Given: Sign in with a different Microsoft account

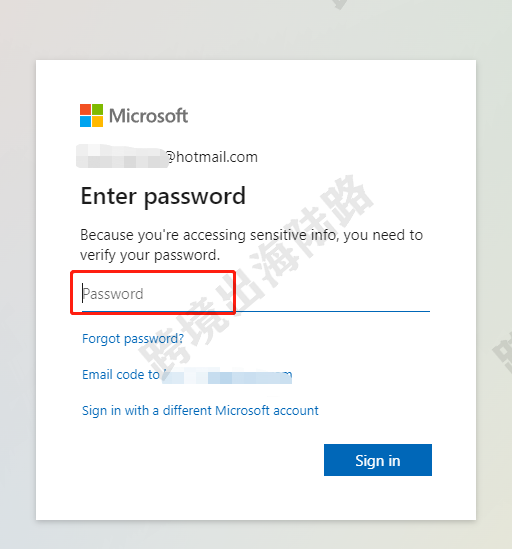Looking at the screenshot, I should pos(200,410).
